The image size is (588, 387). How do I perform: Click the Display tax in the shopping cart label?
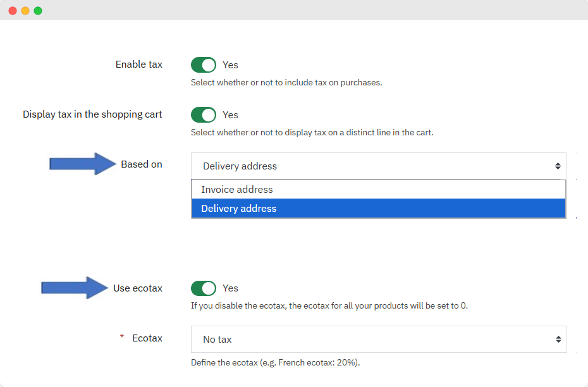point(92,114)
